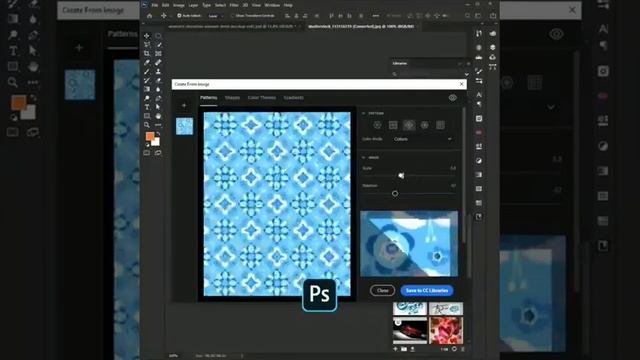Open the Adjustments panel icon
This screenshot has height=360, width=640.
479,160
